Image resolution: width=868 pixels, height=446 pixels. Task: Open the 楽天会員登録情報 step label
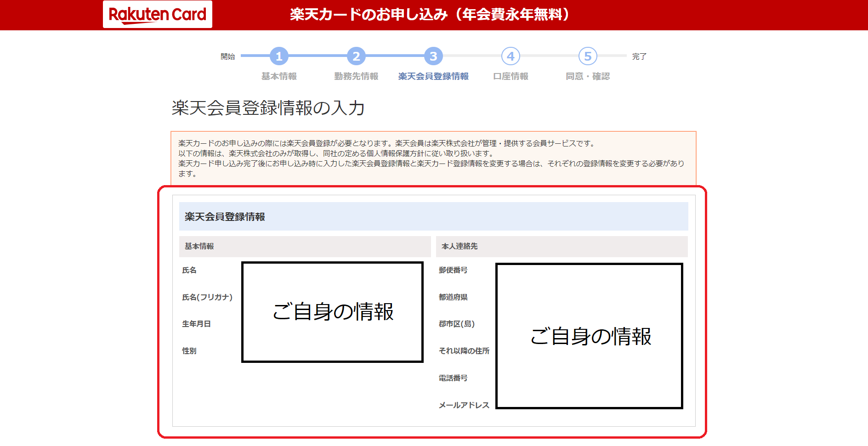(433, 76)
